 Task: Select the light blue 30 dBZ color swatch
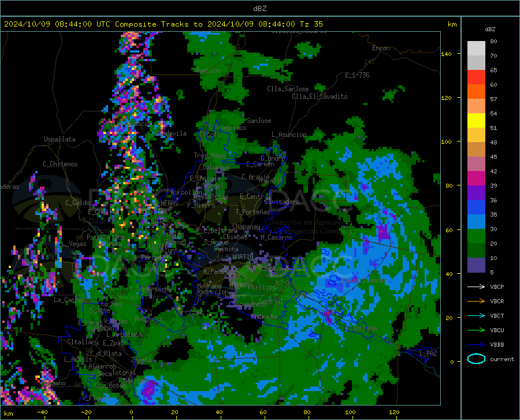click(x=476, y=222)
